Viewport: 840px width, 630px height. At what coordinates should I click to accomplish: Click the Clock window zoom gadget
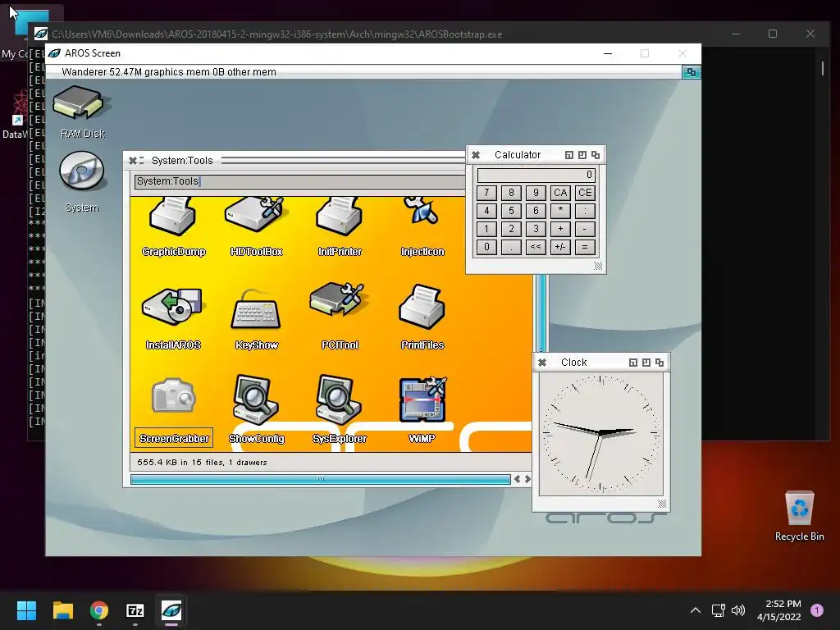click(646, 363)
